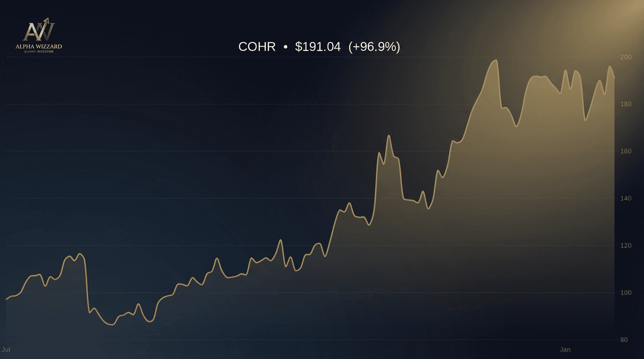Click the 140 level gridline
The width and height of the screenshot is (644, 359).
pos(309,198)
